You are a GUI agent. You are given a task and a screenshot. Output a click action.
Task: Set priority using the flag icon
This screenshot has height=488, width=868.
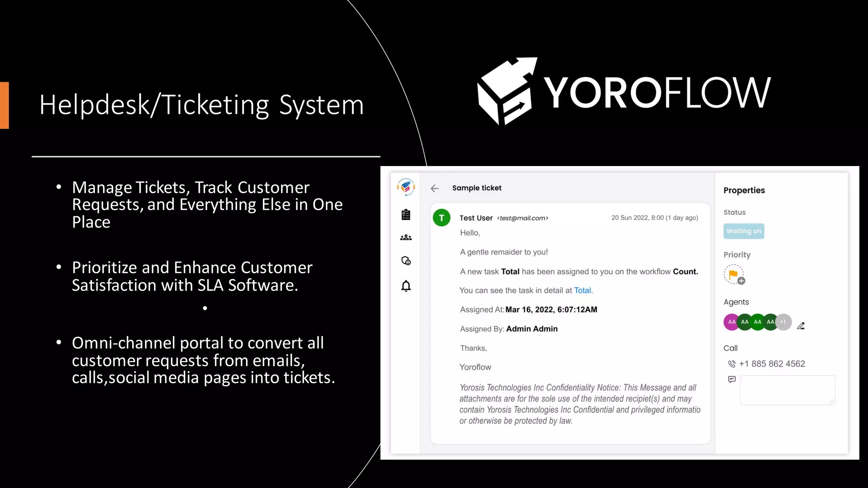734,274
